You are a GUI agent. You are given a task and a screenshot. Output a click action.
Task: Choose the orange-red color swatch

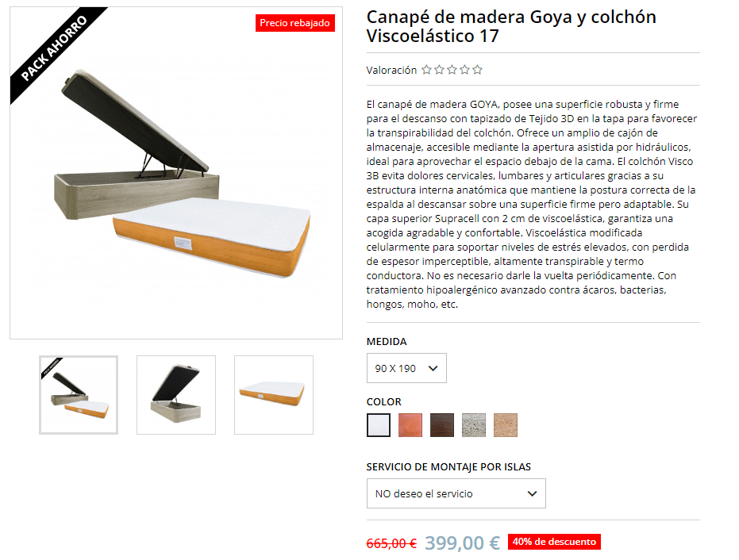[x=410, y=425]
